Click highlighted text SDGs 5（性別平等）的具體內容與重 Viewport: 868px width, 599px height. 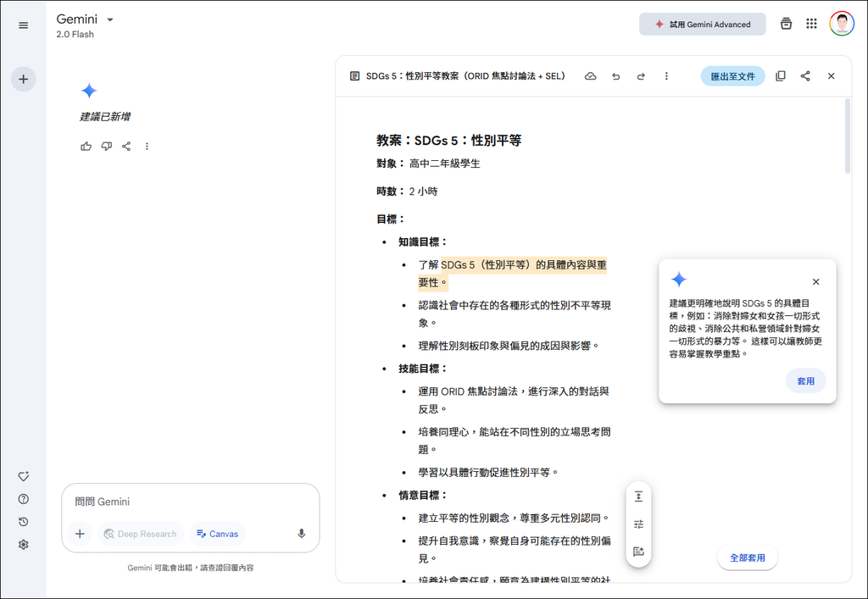pos(524,265)
